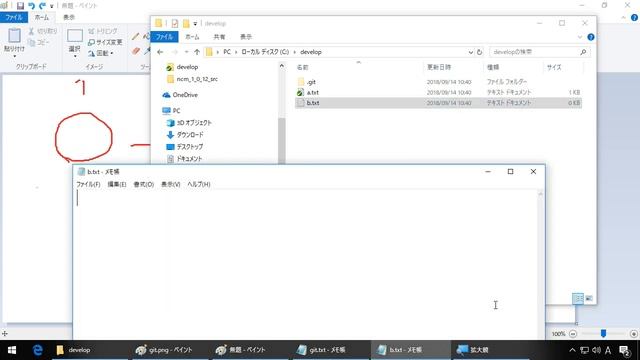
Task: Click the Paint 切り取り scissors button
Action: point(43,31)
